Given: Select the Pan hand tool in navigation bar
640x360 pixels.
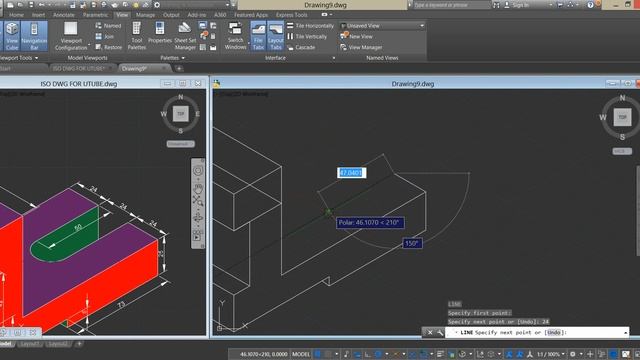Looking at the screenshot, I should pyautogui.click(x=198, y=189).
